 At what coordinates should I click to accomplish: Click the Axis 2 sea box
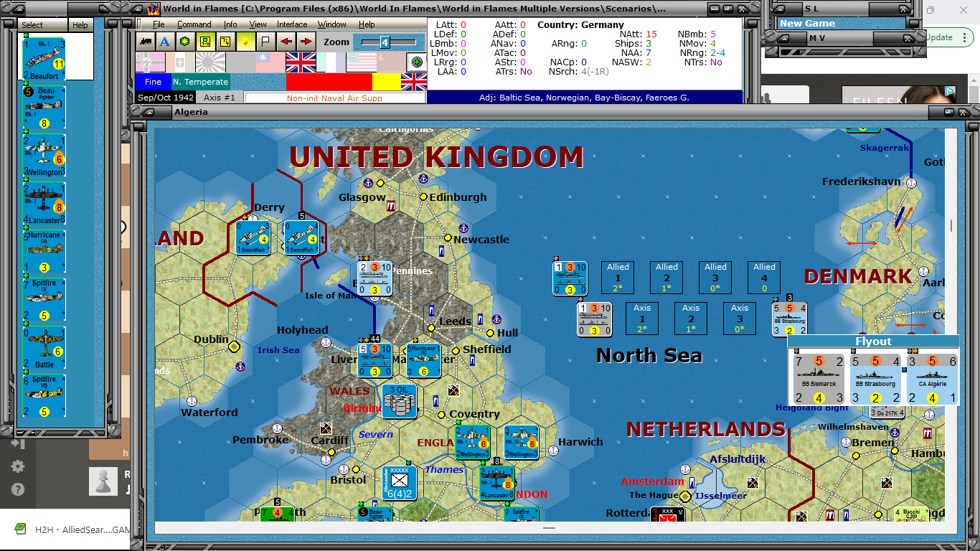click(x=692, y=319)
